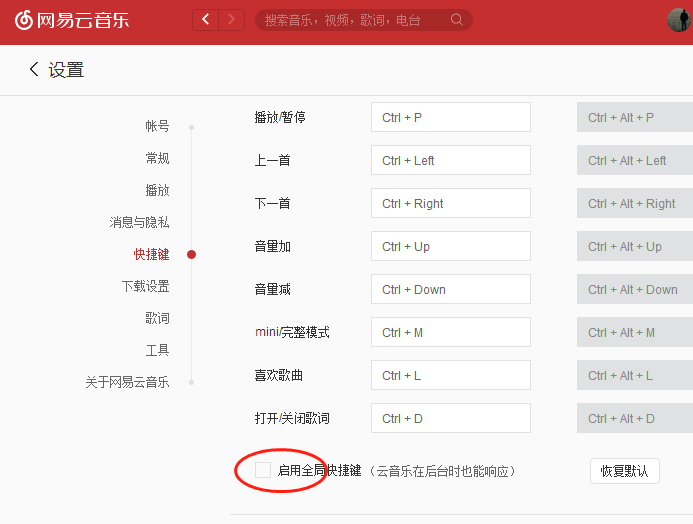The width and height of the screenshot is (693, 524).
Task: Click the back chevron beside 设置
Action: [34, 69]
